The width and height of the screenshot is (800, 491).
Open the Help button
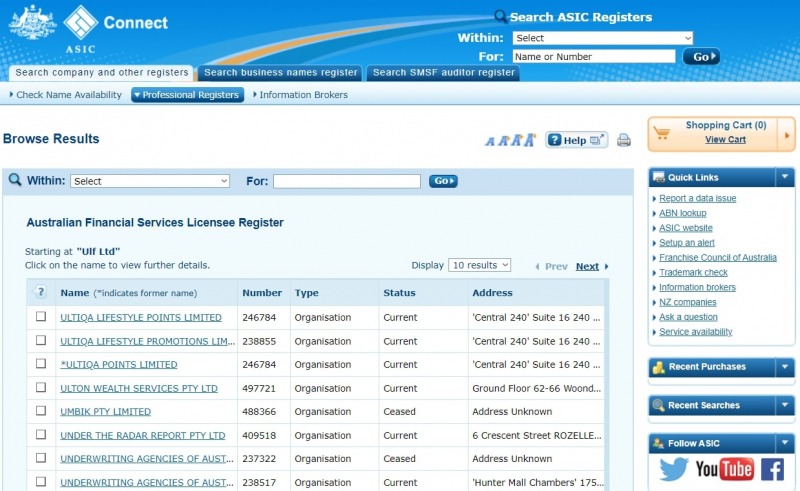pyautogui.click(x=577, y=140)
